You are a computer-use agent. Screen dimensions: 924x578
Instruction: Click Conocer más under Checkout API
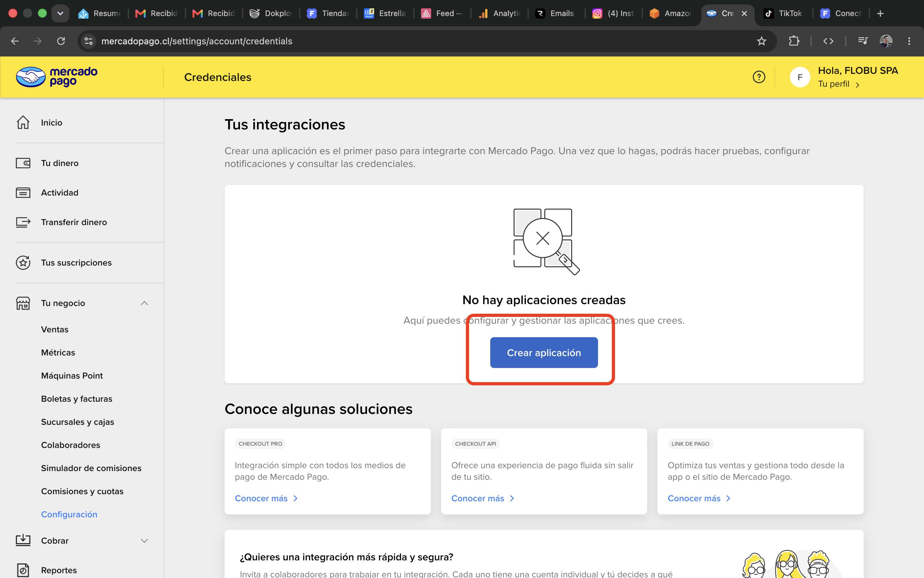[483, 498]
